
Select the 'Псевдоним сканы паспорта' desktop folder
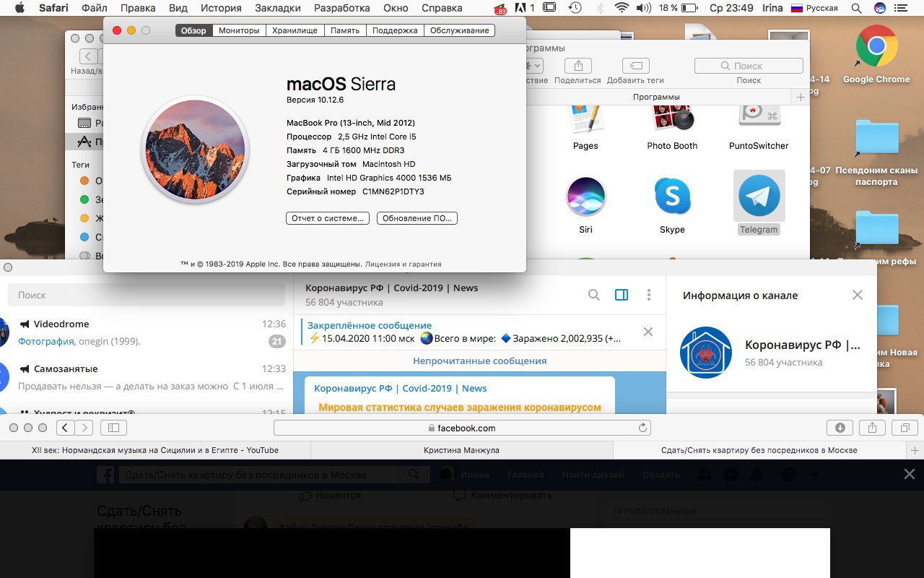tap(876, 153)
